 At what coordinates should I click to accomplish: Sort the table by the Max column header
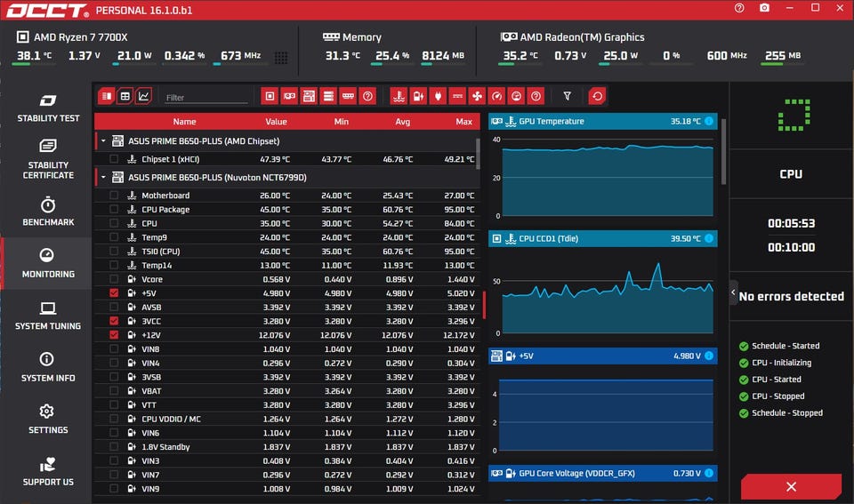point(463,122)
